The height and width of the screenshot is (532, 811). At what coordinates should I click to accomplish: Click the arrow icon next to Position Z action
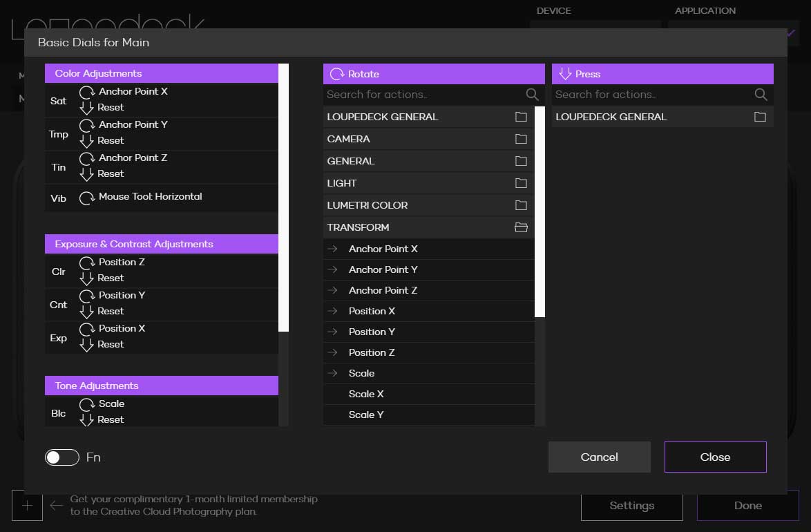point(332,352)
